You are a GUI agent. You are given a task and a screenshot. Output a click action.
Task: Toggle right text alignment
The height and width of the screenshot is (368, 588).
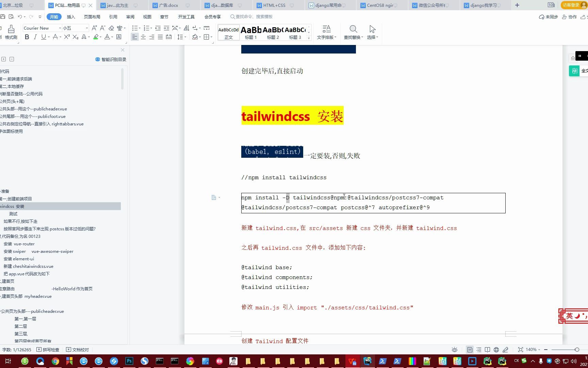(x=152, y=37)
